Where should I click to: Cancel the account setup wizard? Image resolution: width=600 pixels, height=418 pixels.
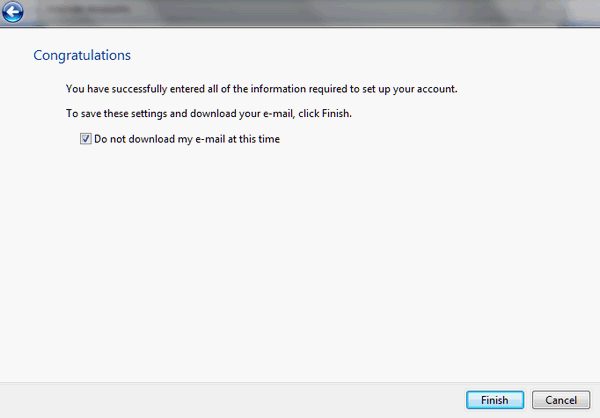(561, 400)
